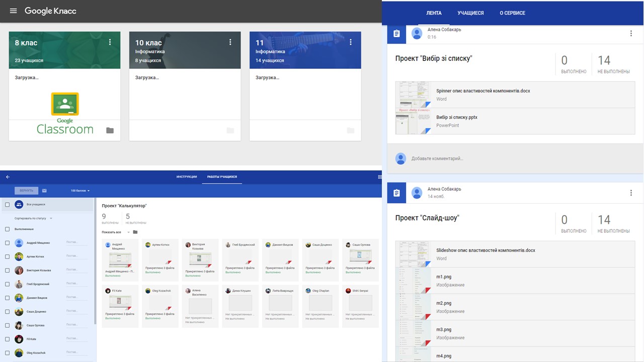Click the mail icon next to ВЕРНУТЬ

[x=44, y=191]
